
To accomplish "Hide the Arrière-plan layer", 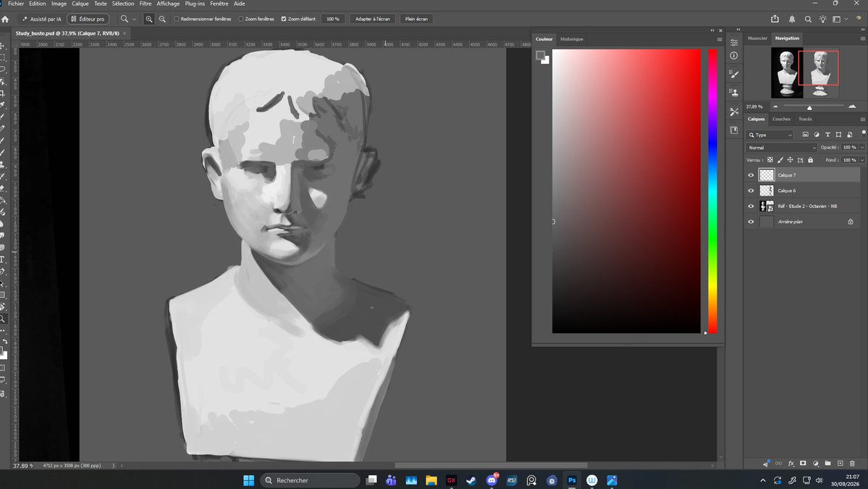I will 751,222.
